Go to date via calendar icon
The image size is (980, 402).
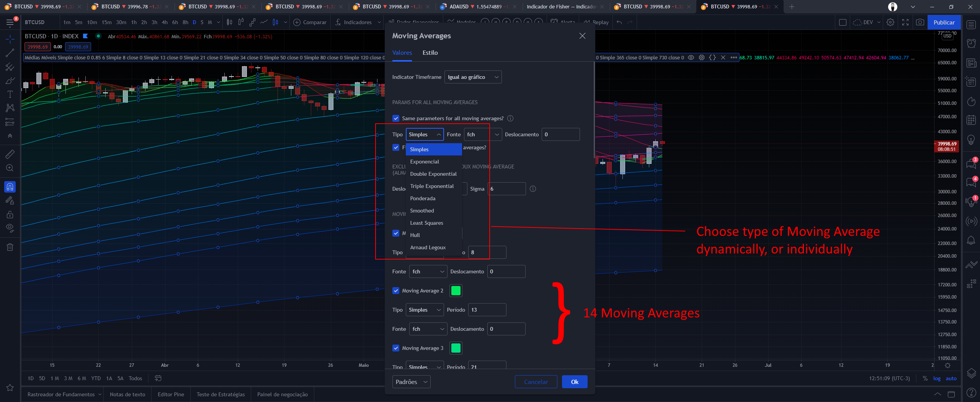[x=158, y=378]
